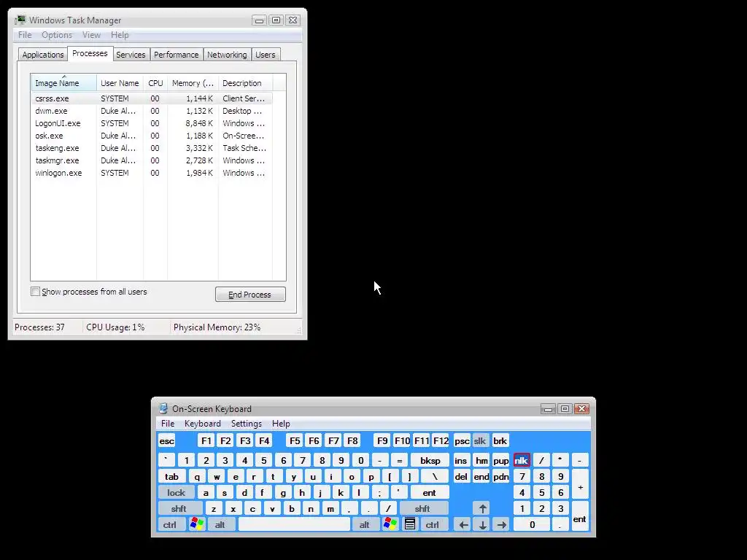747x560 pixels.
Task: Click the bksp backspace key
Action: pos(430,461)
